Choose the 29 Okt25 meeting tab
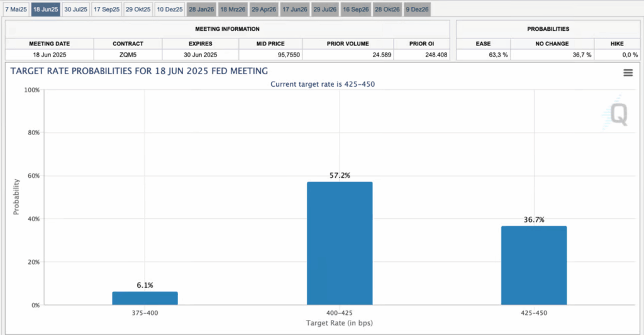Viewport: 644px width, 335px height. point(138,9)
